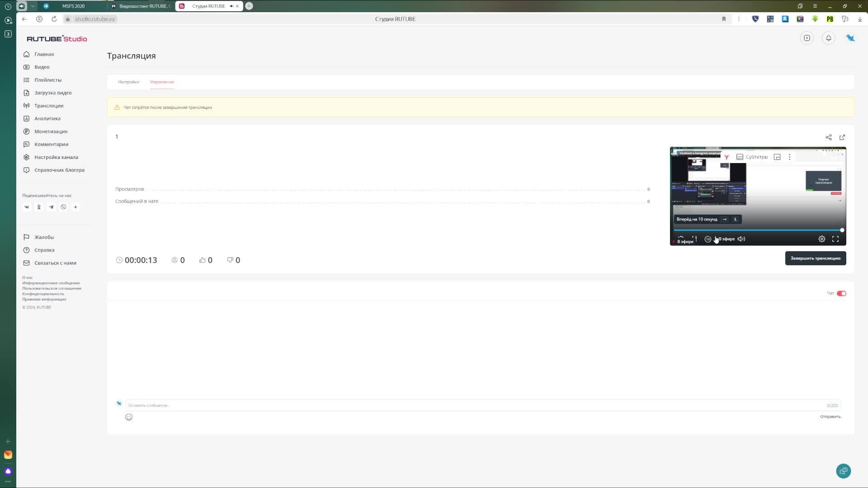The width and height of the screenshot is (868, 488).
Task: Open Главная in the Studio sidebar
Action: [44, 54]
